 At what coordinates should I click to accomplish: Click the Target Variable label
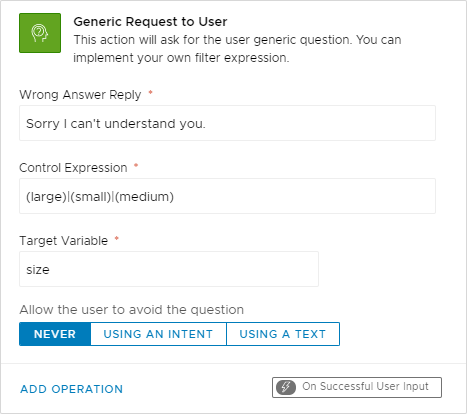(x=64, y=241)
